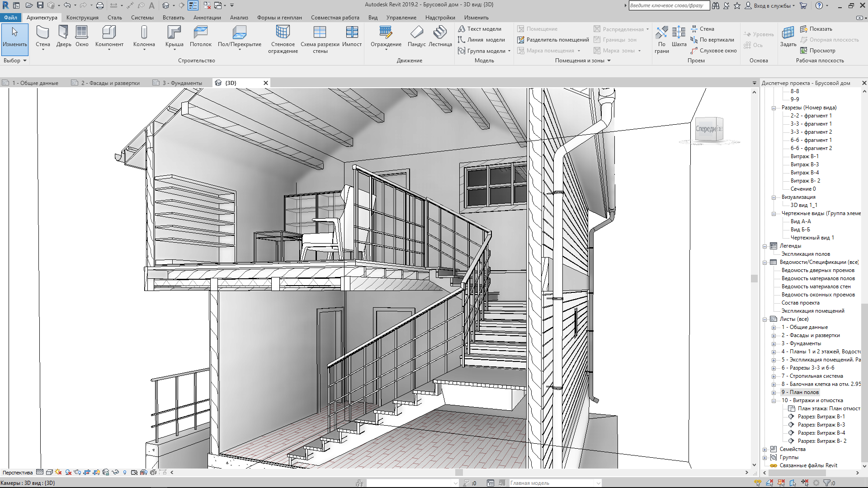
Task: Click the keyword search input field
Action: pyautogui.click(x=667, y=5)
